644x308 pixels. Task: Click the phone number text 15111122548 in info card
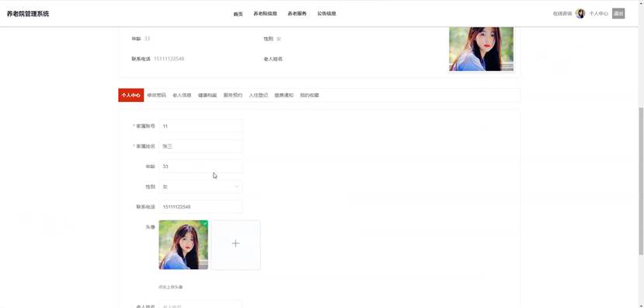(x=169, y=59)
